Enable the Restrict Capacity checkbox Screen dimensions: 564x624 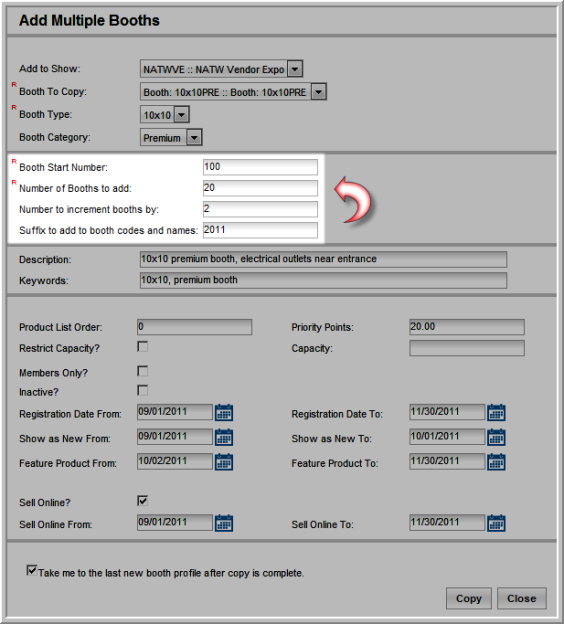pos(142,347)
